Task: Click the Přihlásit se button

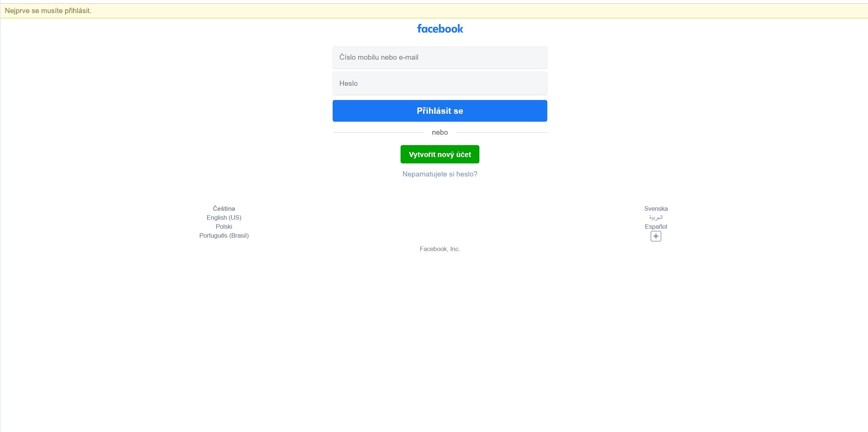Action: [x=440, y=111]
